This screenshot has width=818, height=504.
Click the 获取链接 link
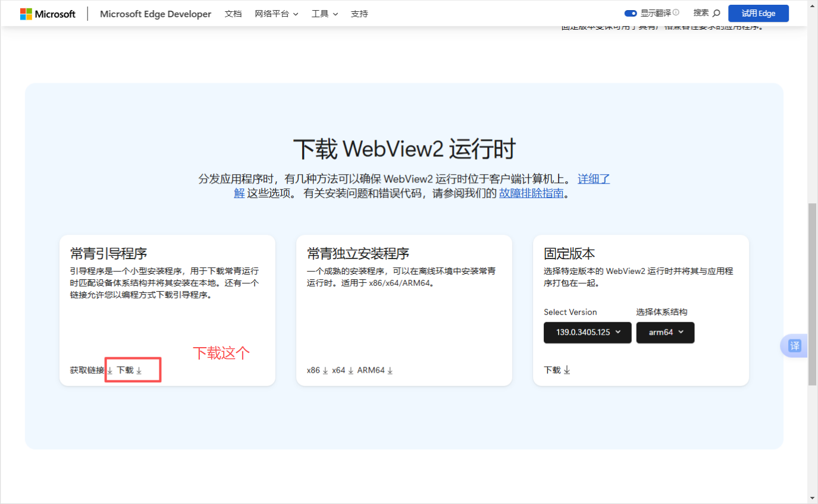[87, 370]
